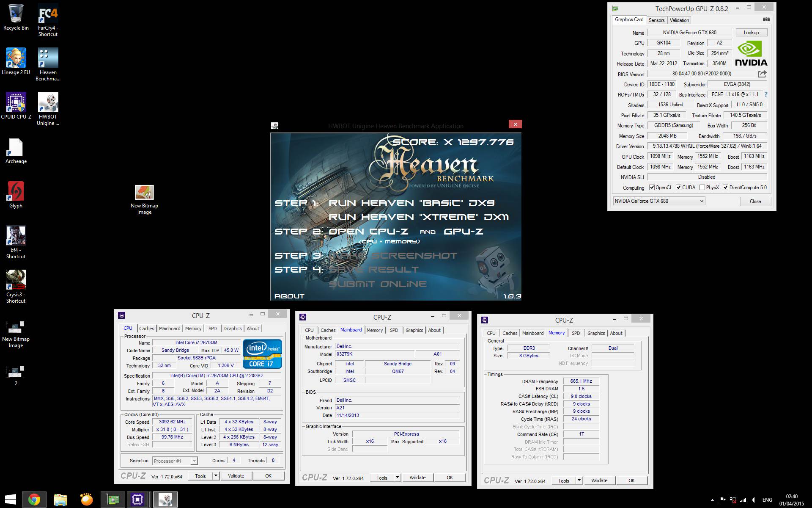Click Submit Online in Heaven Benchmark
Screen dimensions: 812x508
(x=378, y=284)
